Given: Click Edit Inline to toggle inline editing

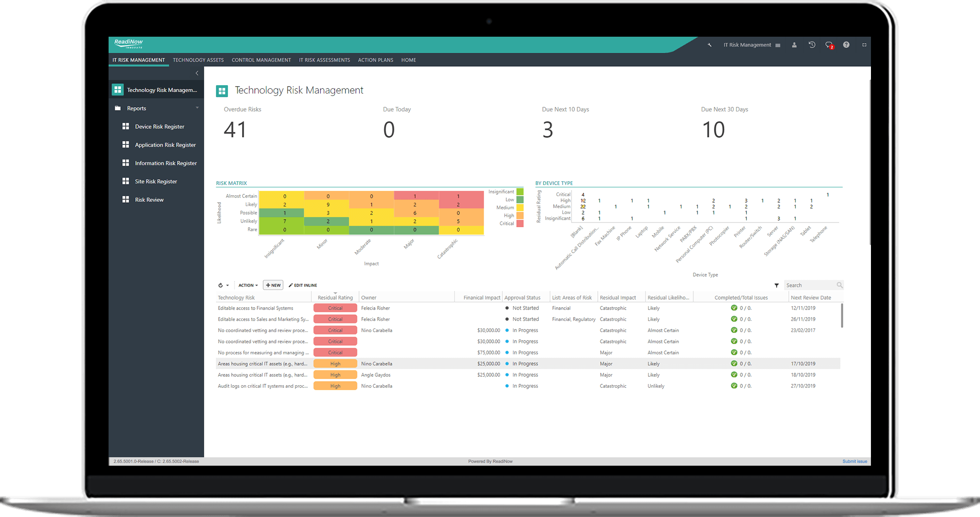Looking at the screenshot, I should point(303,286).
